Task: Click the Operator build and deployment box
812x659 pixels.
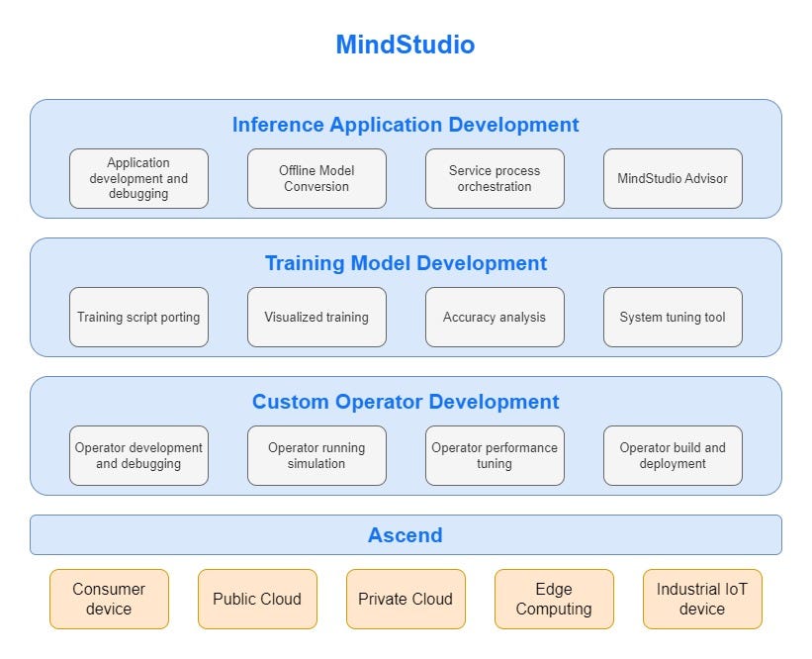Action: (x=673, y=456)
